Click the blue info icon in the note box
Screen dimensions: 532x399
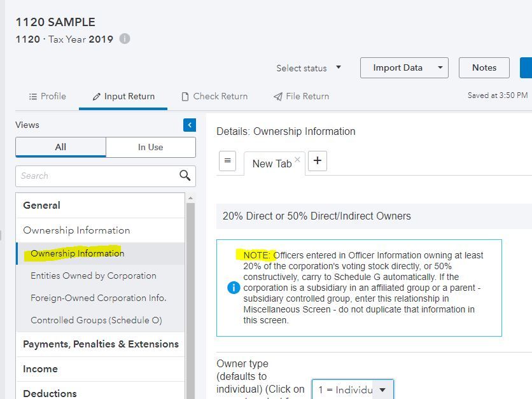234,288
